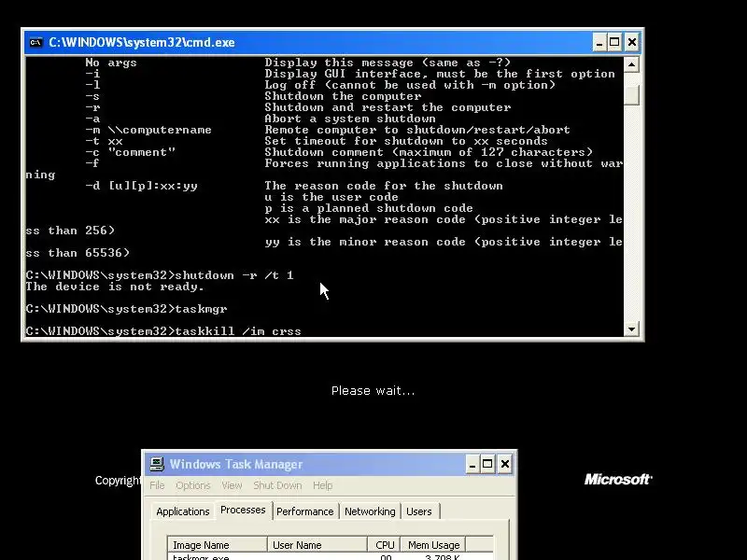This screenshot has width=747, height=560.
Task: Click the Windows Task Manager title icon
Action: click(x=157, y=464)
